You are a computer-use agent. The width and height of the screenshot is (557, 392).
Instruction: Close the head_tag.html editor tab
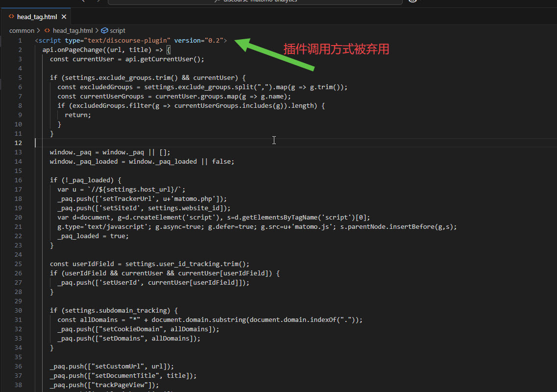click(x=64, y=17)
